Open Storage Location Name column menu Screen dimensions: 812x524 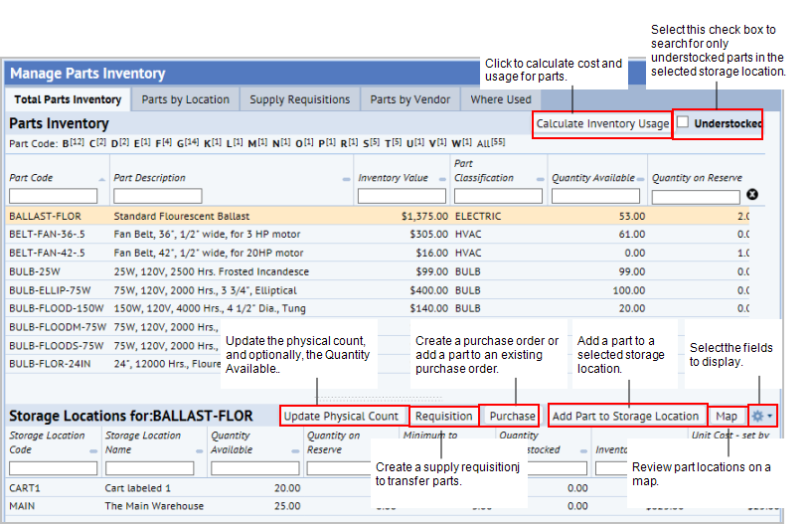click(200, 451)
